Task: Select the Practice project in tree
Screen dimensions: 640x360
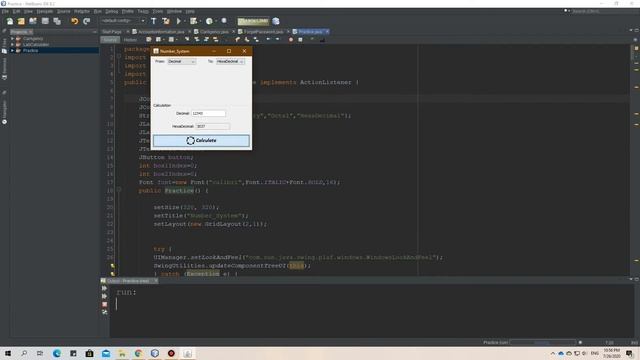Action: click(x=30, y=51)
